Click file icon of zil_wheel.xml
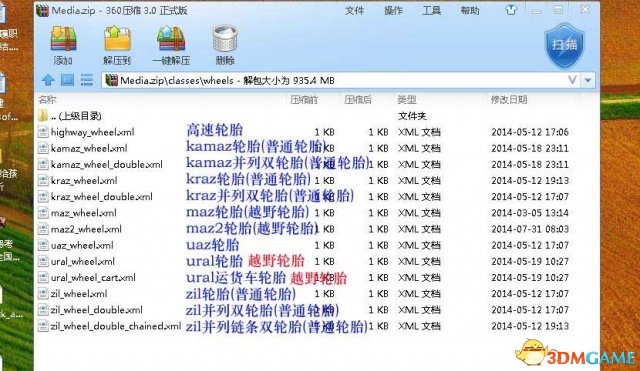Screen dimensions: 640x371 click(43, 294)
